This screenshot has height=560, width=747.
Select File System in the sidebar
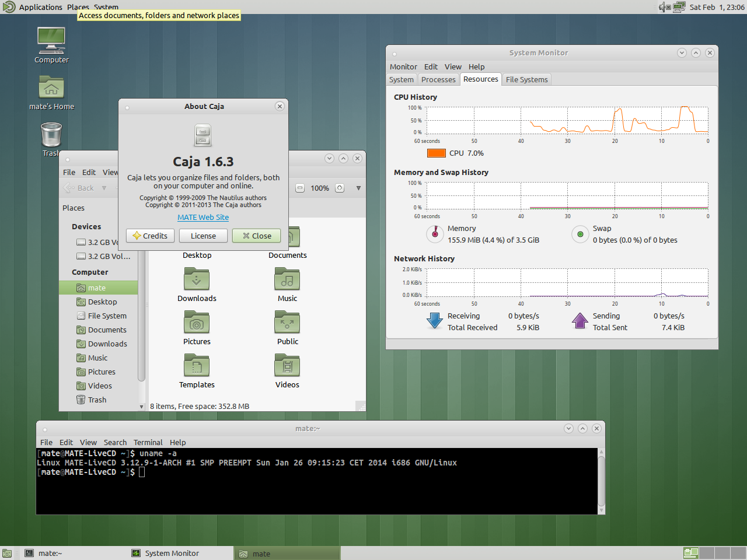click(107, 316)
